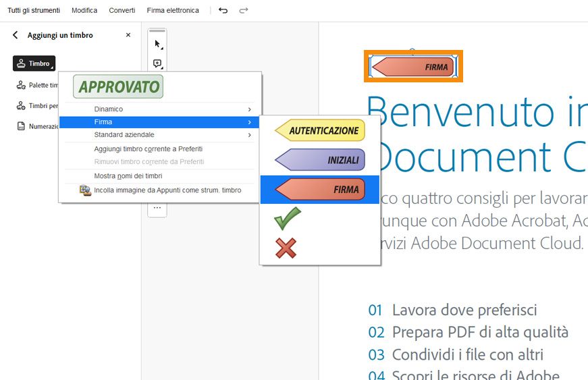588x380 pixels.
Task: Click chevron arrow next to Standard aziendale
Action: pos(249,135)
